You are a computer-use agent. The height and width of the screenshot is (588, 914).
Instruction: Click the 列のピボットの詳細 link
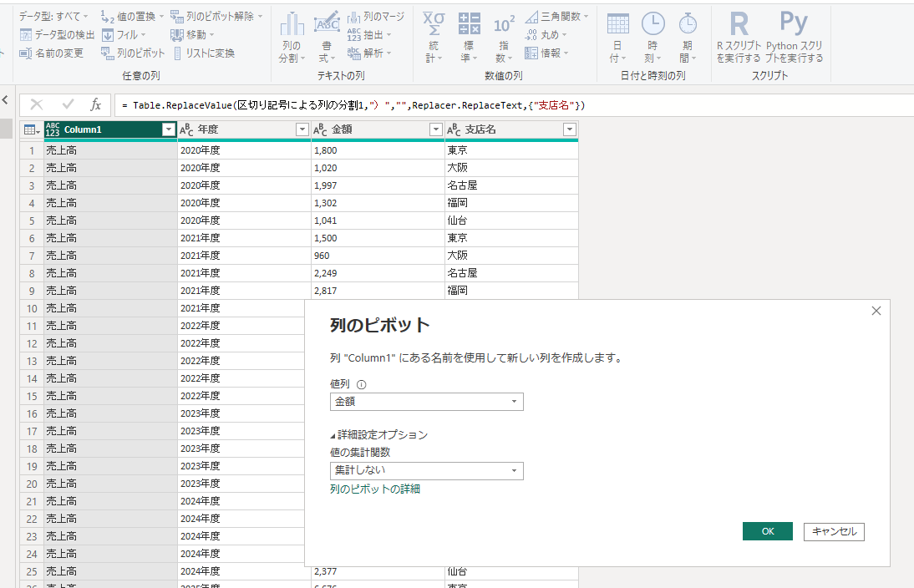(x=375, y=489)
